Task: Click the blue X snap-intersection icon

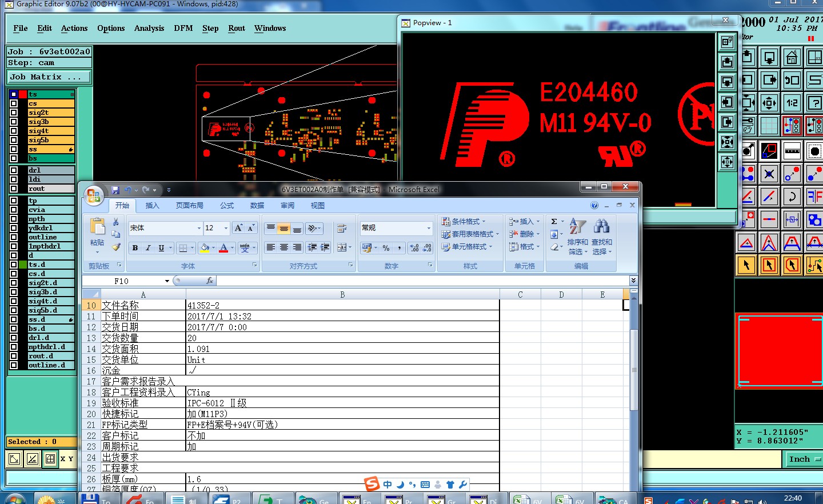Action: [x=769, y=174]
